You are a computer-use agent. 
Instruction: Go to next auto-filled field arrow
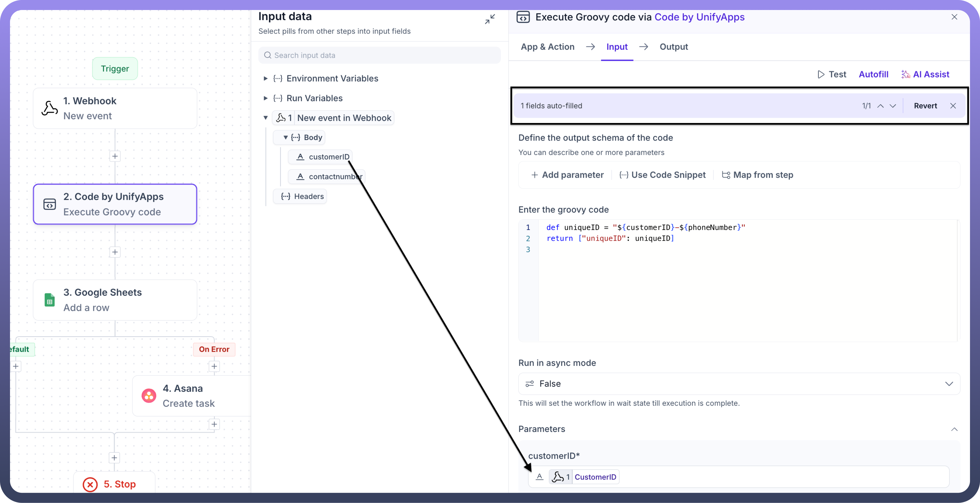click(x=892, y=106)
